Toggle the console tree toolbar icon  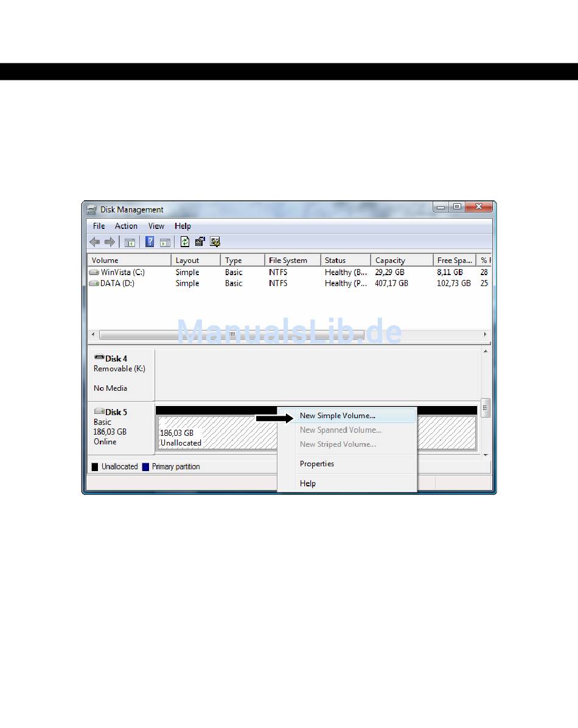pos(130,242)
